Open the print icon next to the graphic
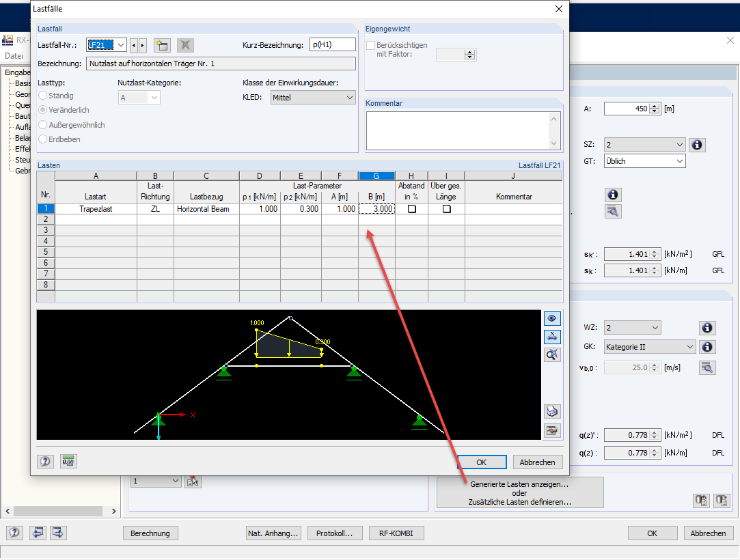Screen dimensions: 740x560 point(552,411)
